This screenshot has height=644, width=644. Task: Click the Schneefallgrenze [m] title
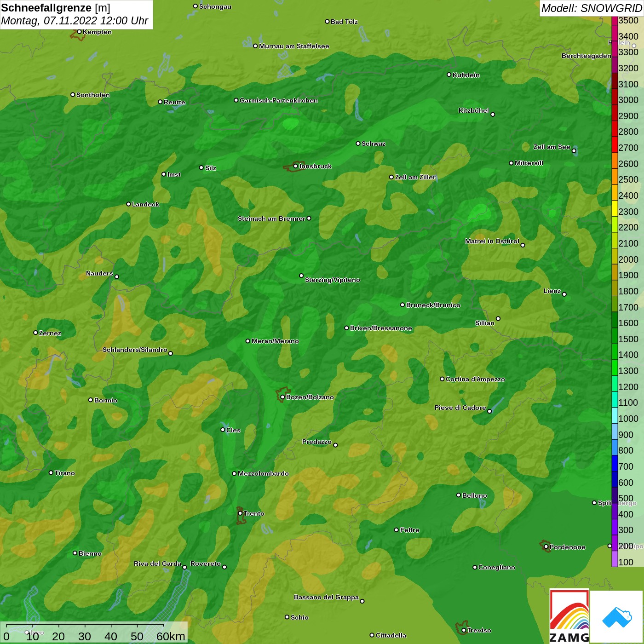56,8
